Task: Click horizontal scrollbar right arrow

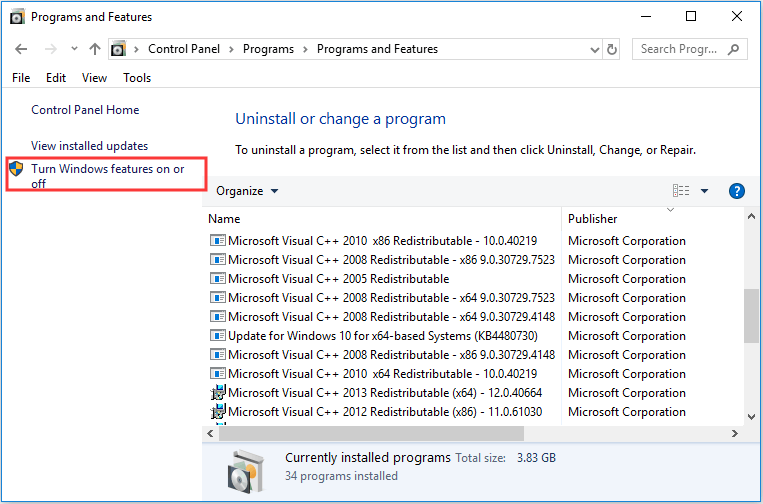Action: pyautogui.click(x=735, y=433)
